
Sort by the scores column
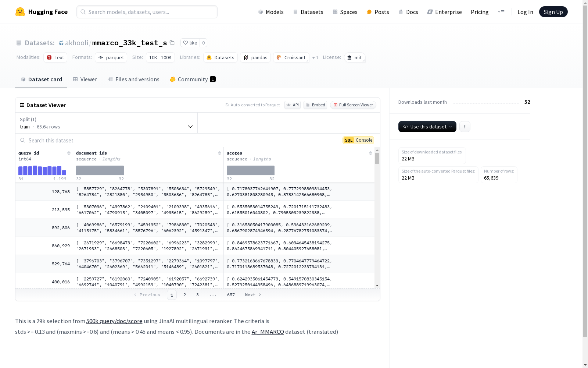click(x=370, y=153)
